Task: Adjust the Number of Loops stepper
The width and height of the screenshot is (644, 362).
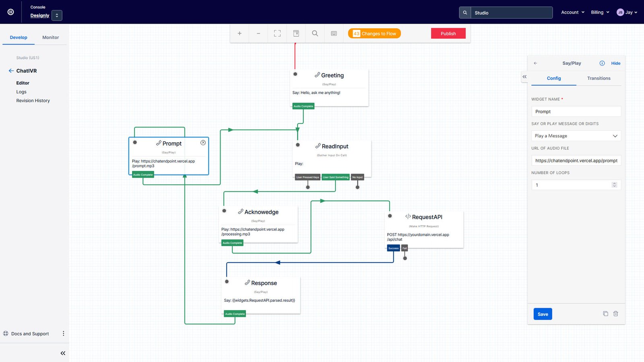Action: [x=614, y=185]
